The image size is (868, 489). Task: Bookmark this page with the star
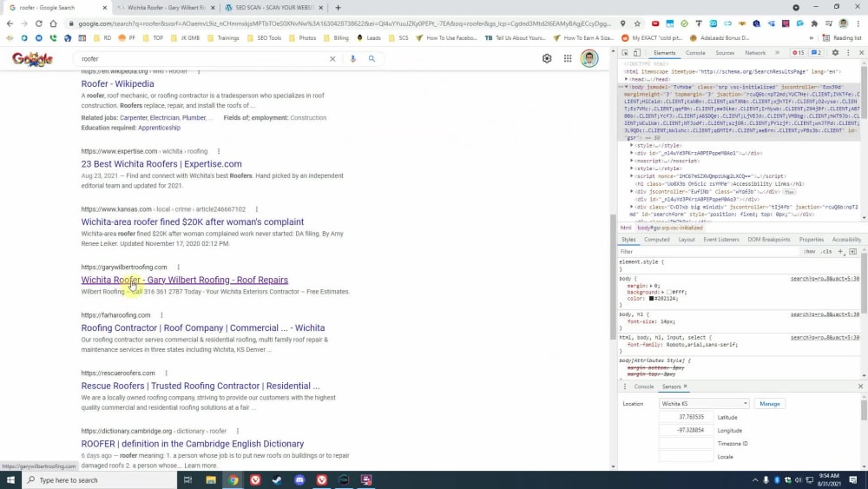coord(637,23)
